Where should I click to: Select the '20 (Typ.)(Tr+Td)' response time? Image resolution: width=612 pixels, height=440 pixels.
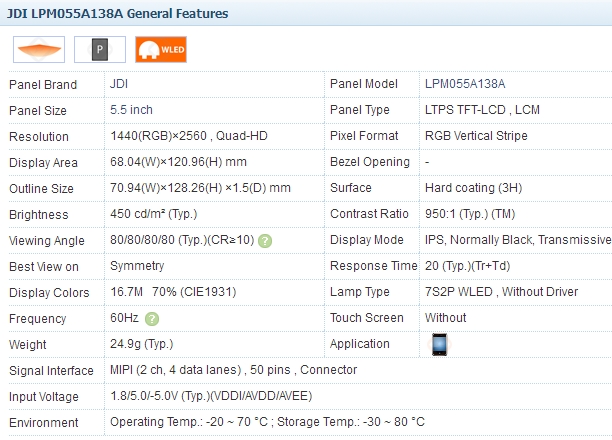coord(468,266)
